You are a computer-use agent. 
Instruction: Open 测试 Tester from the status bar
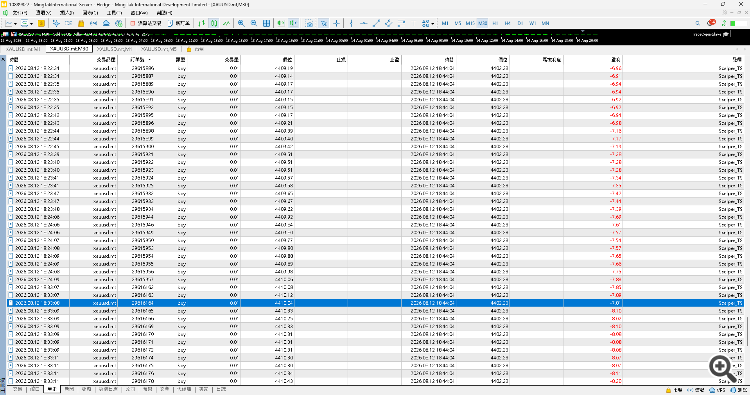(739, 390)
